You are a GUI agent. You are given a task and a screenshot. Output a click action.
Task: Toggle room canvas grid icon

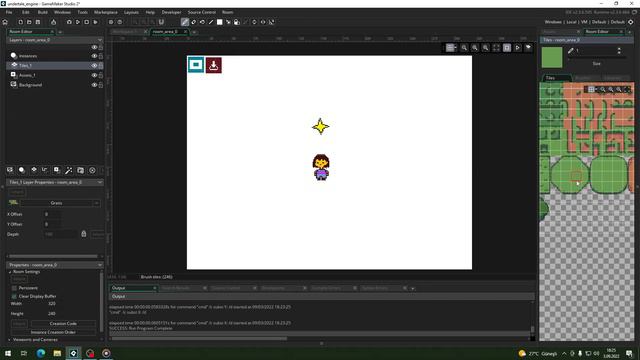449,48
